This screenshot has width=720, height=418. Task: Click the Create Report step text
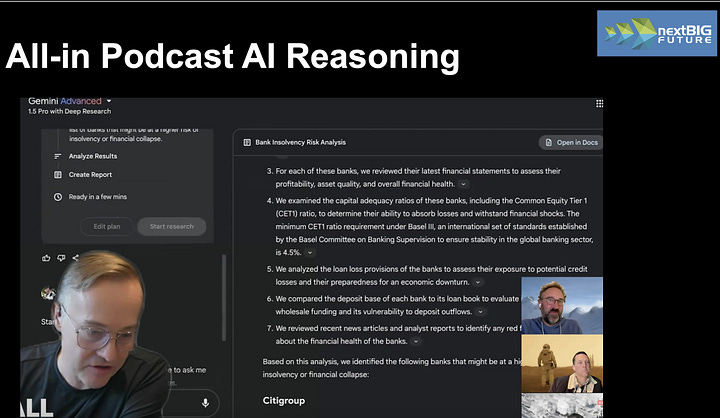click(x=90, y=175)
